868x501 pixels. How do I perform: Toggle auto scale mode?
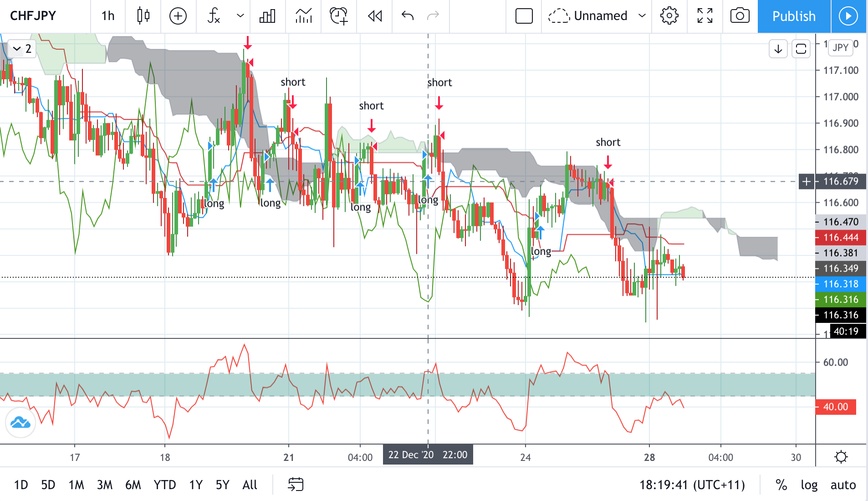pos(843,485)
